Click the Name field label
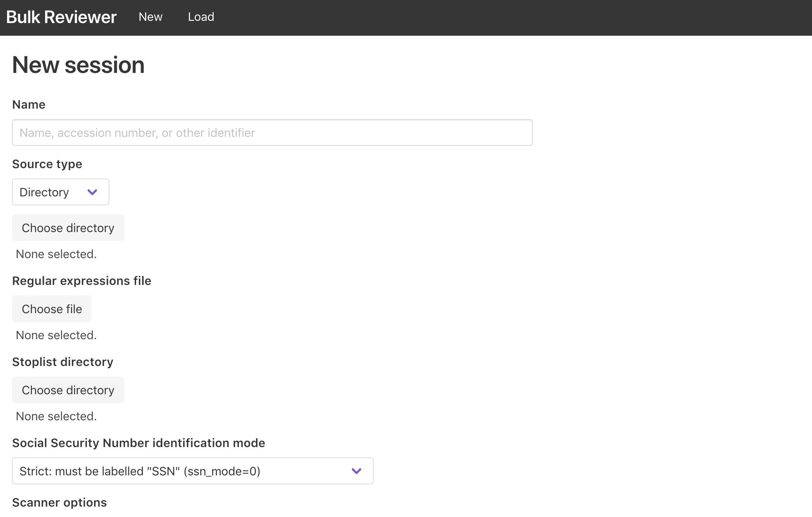812x517 pixels. click(29, 105)
